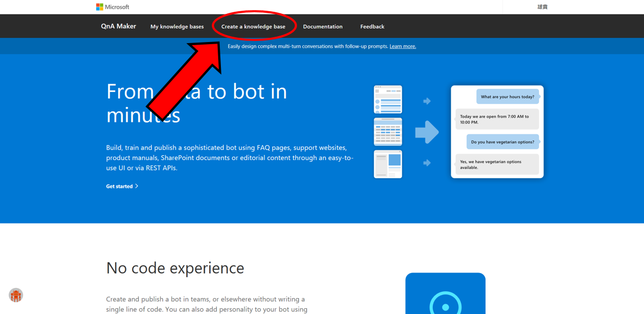Click the large arrow in the illustration
Image resolution: width=644 pixels, height=314 pixels.
pos(427,132)
